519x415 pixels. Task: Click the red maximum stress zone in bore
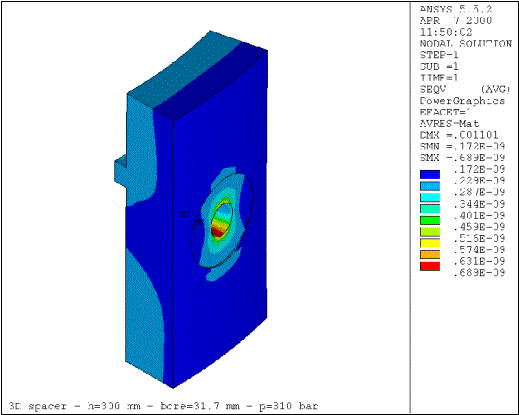(218, 232)
